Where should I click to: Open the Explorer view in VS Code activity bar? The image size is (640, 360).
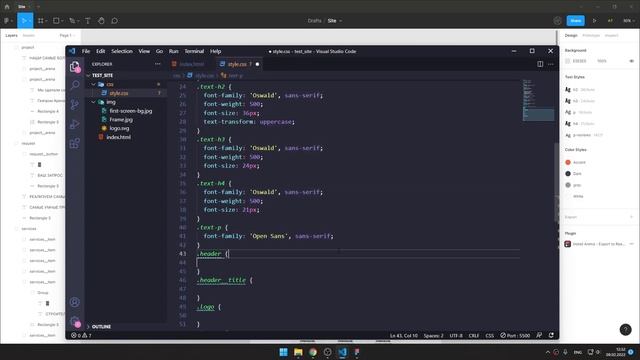(75, 67)
